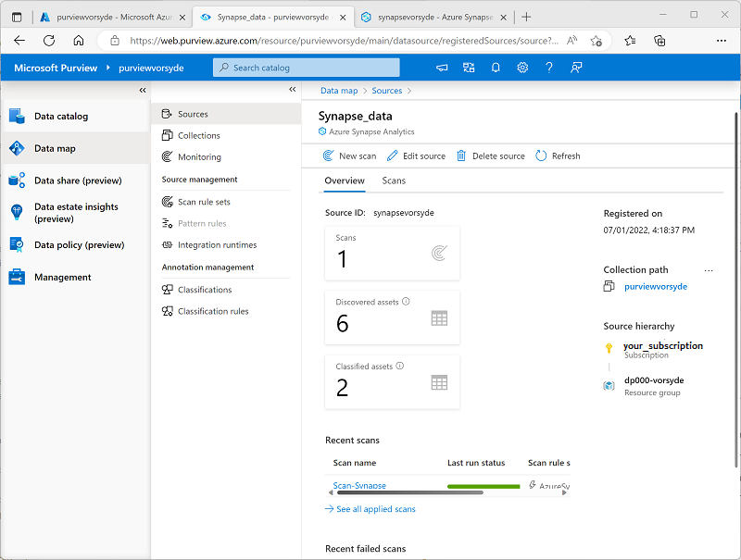Switch to the Scans tab
This screenshot has height=560, width=741.
pyautogui.click(x=394, y=180)
